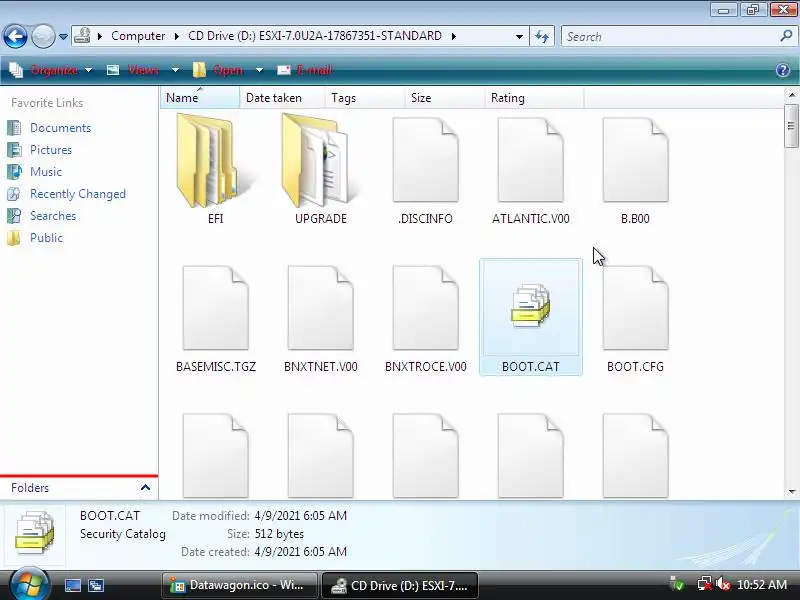Open recent pages dropdown beside nav arrows

pos(63,37)
